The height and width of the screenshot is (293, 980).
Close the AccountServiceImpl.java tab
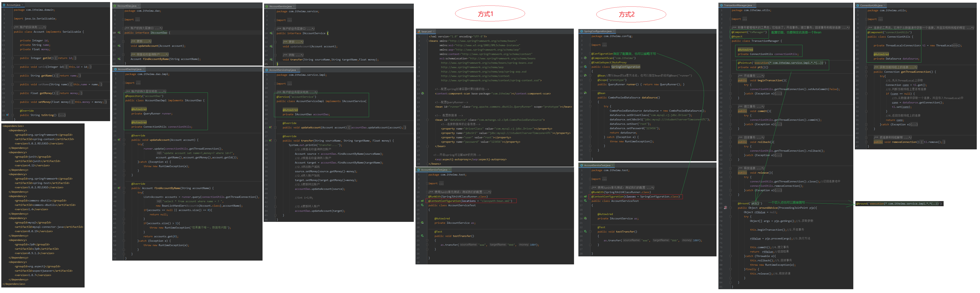click(x=298, y=70)
